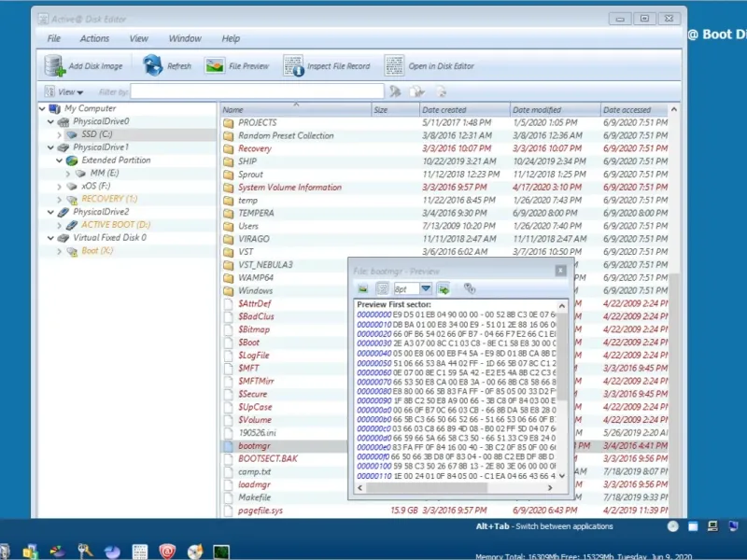Click the picture icon in the preview toolbar

(x=362, y=289)
